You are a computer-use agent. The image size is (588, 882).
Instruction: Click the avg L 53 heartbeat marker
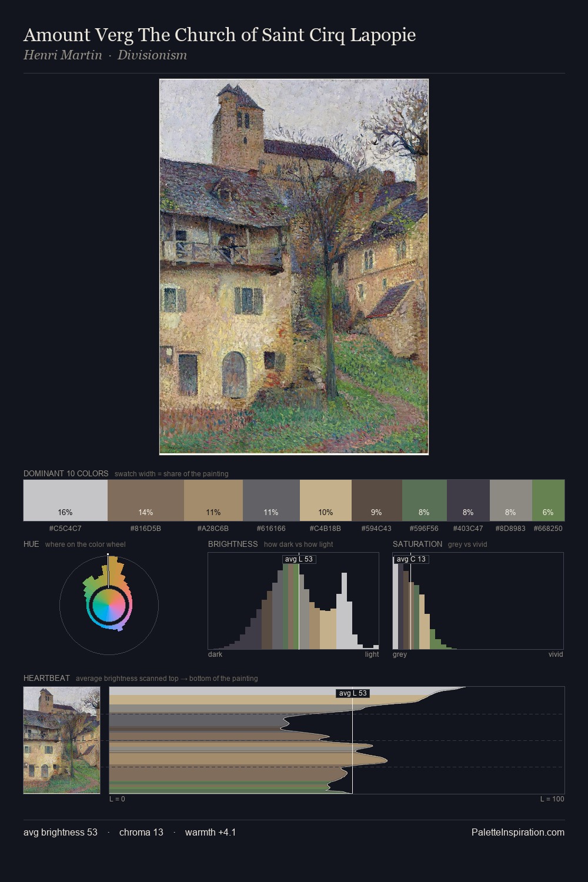tap(353, 693)
